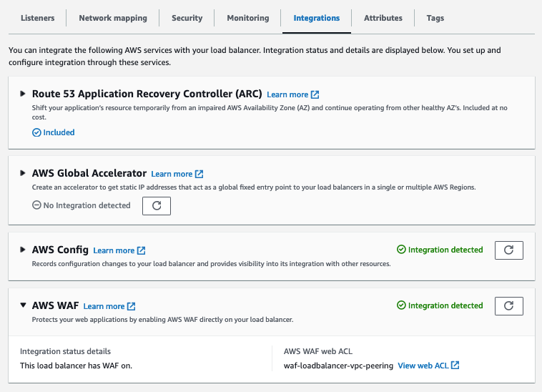Viewport: 542px width, 392px height.
Task: Open Learn more for AWS Config
Action: pos(119,250)
